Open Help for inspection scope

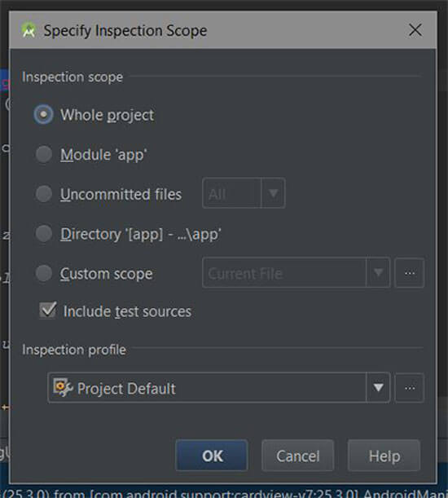(384, 456)
